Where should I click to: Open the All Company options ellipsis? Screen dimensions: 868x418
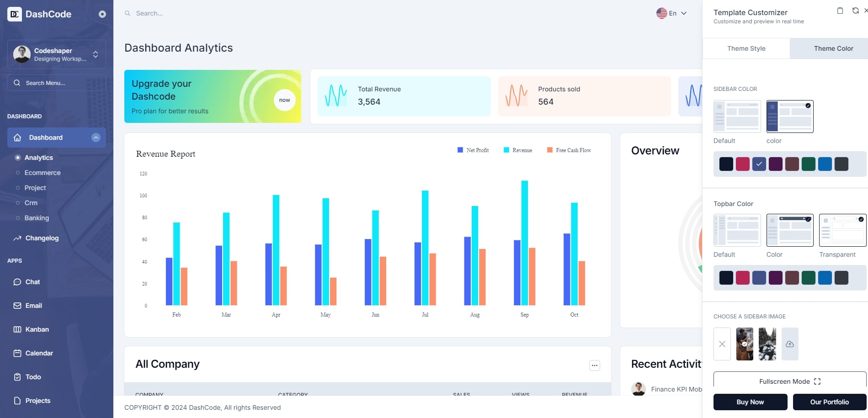[x=595, y=365]
